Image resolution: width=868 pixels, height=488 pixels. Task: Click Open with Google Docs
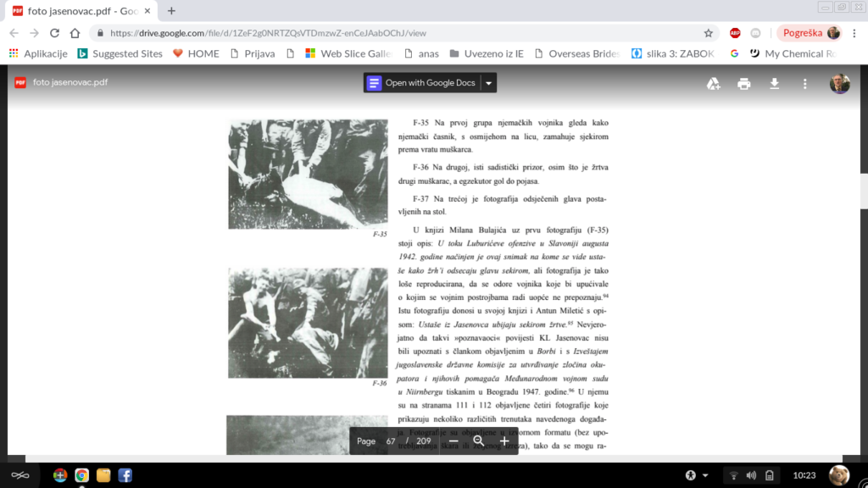[421, 83]
